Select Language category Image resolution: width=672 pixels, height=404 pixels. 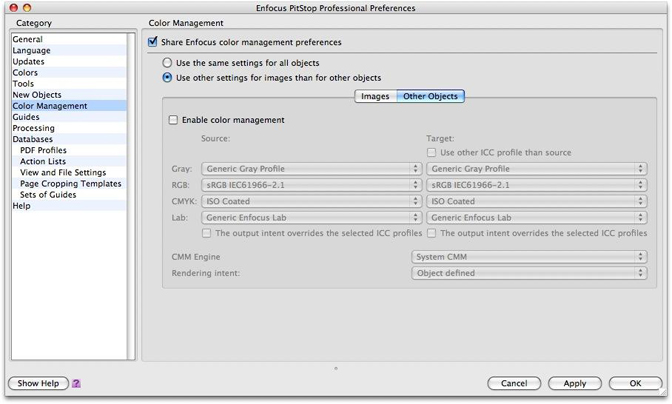69,50
